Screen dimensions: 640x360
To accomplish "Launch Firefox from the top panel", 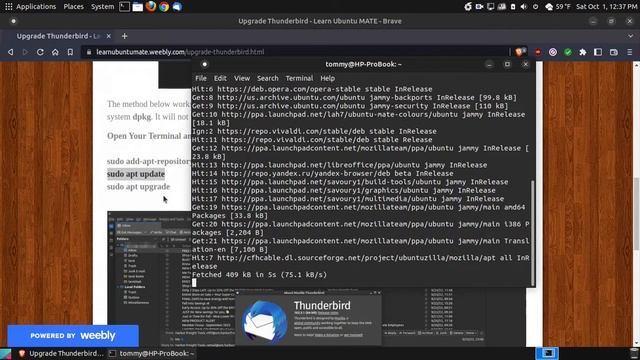I will pos(151,7).
